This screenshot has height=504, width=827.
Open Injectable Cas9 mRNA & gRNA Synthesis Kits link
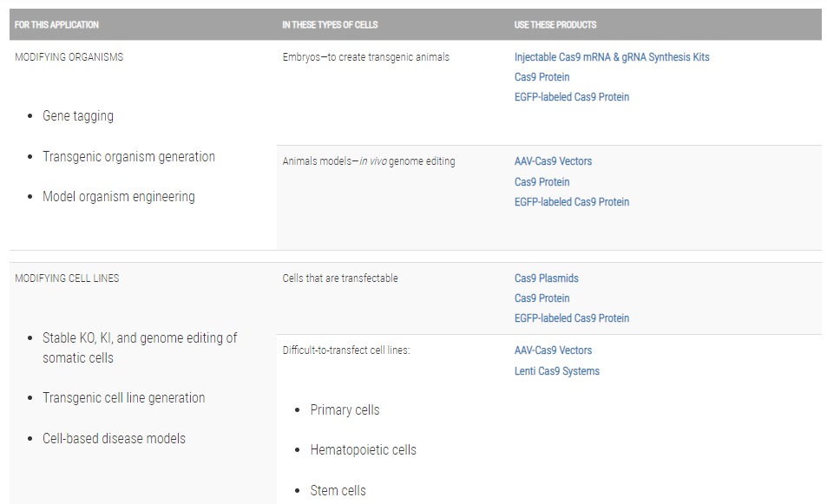(x=611, y=57)
